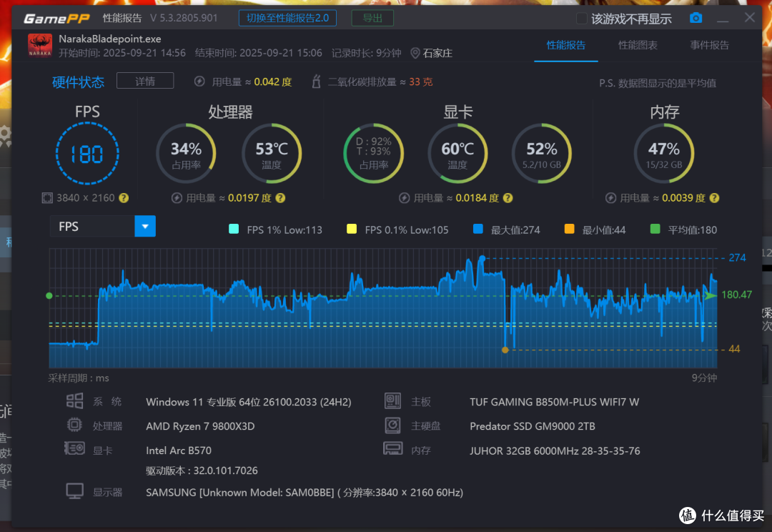
Task: Click the 驱动版本: 32.0.101.7026 text
Action: (x=202, y=471)
